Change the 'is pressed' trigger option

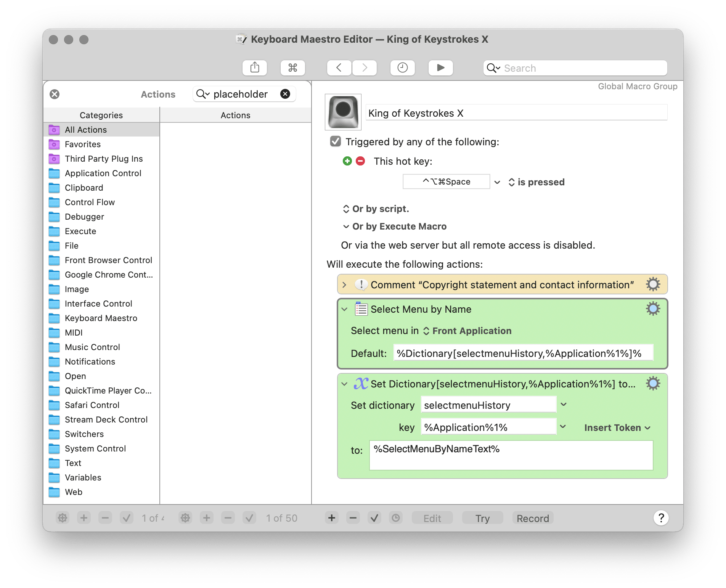pos(536,182)
